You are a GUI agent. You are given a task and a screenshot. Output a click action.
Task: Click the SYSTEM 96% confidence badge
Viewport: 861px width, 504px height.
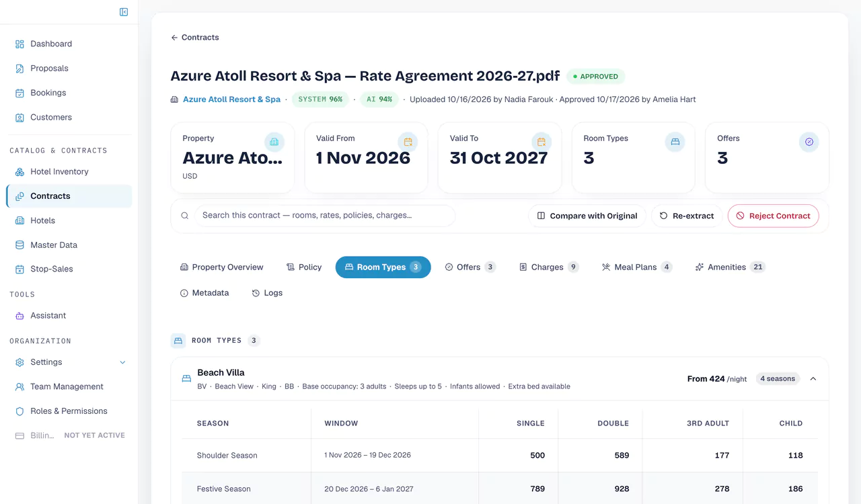tap(320, 99)
